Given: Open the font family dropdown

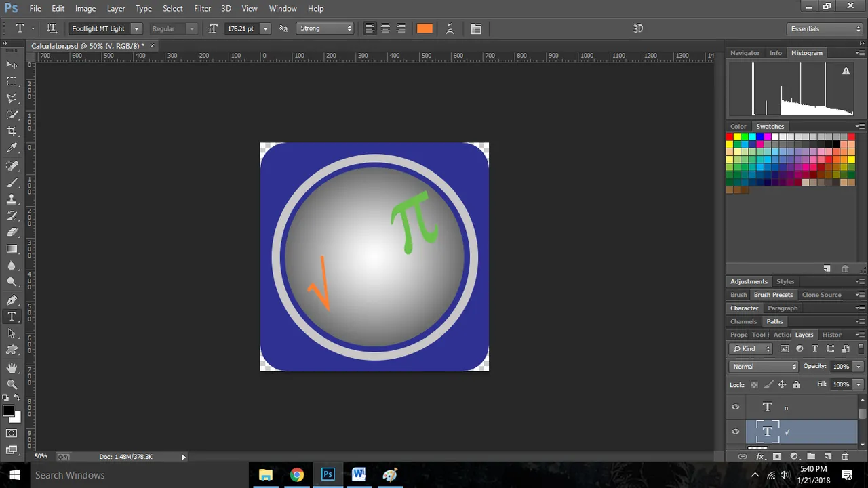Looking at the screenshot, I should pos(136,28).
